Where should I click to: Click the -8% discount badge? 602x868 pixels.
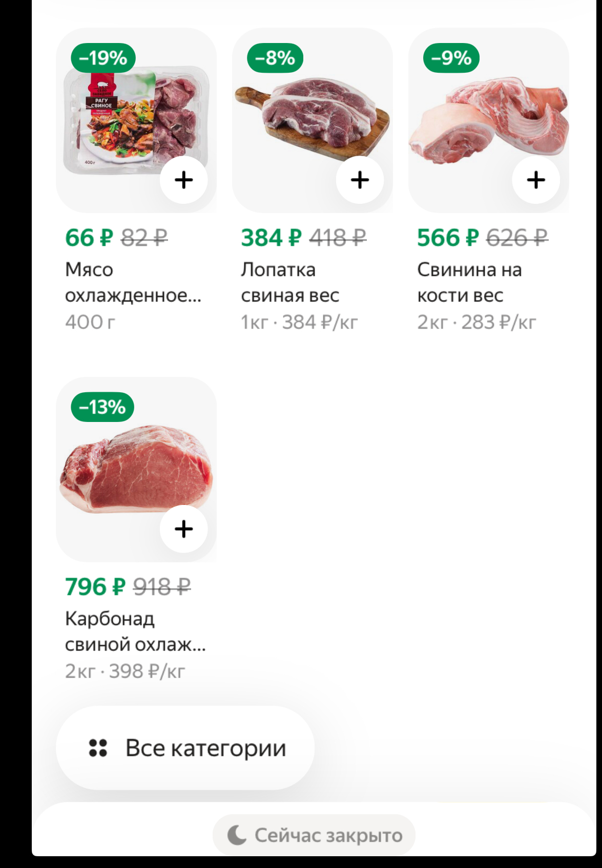click(x=275, y=58)
